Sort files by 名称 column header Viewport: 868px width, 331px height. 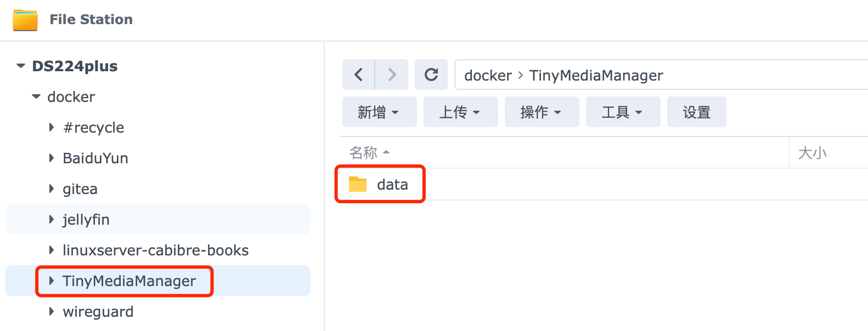click(x=364, y=152)
